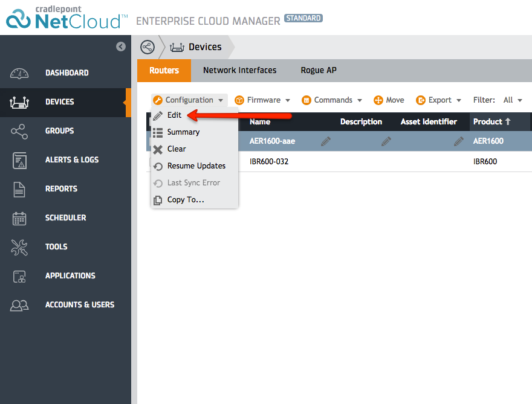Screen dimensions: 532x404
Task: Sort by the Description column header
Action: click(361, 121)
